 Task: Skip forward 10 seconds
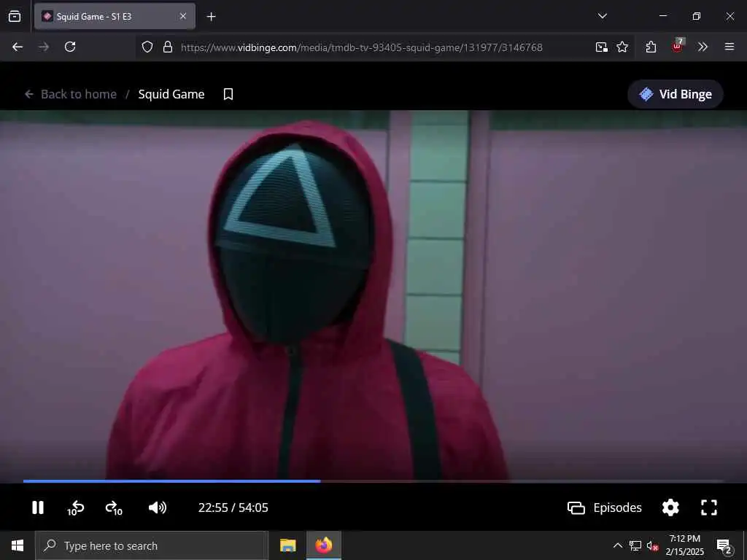(114, 508)
